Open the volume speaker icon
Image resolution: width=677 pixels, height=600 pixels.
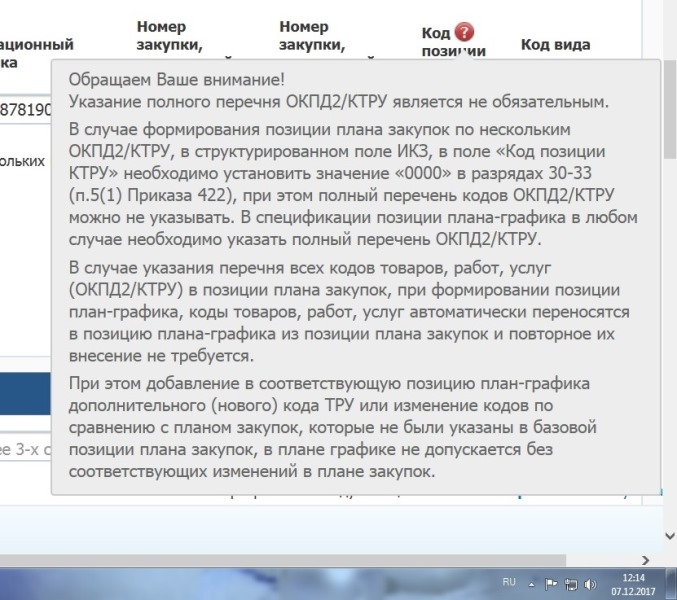click(590, 582)
